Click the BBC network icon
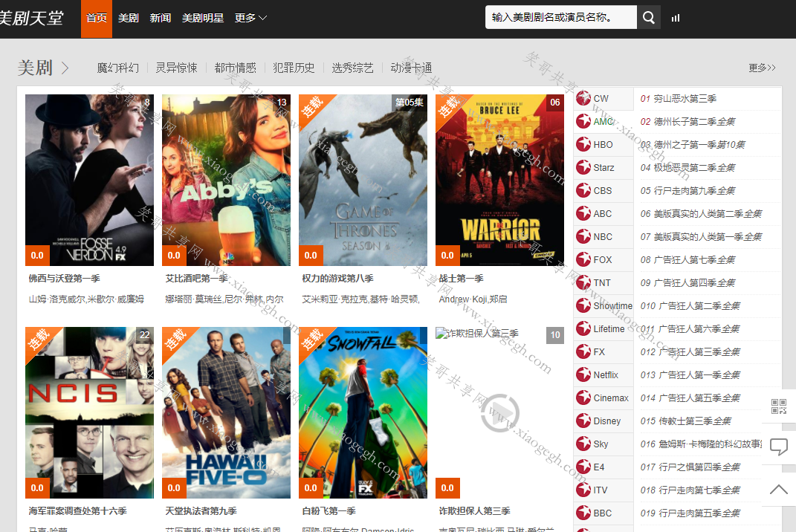This screenshot has width=796, height=532. click(x=583, y=513)
